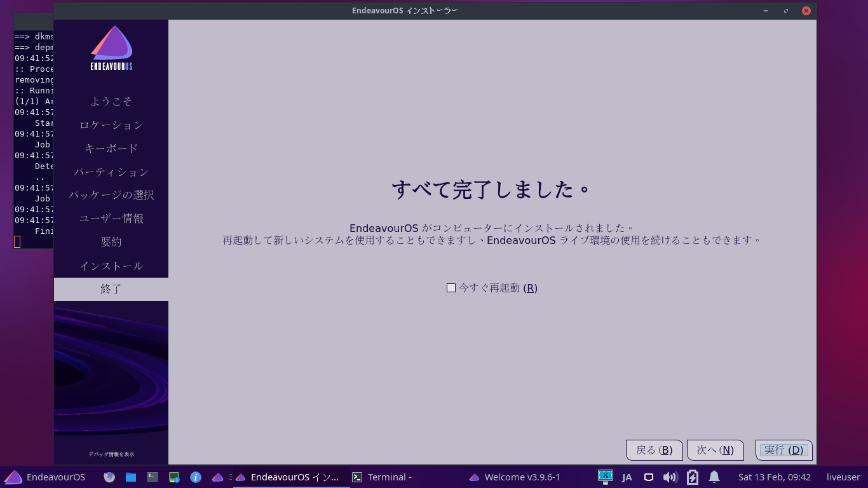Minimize the EndeavourOS installer window
Screen dimensions: 868x488
click(767, 11)
